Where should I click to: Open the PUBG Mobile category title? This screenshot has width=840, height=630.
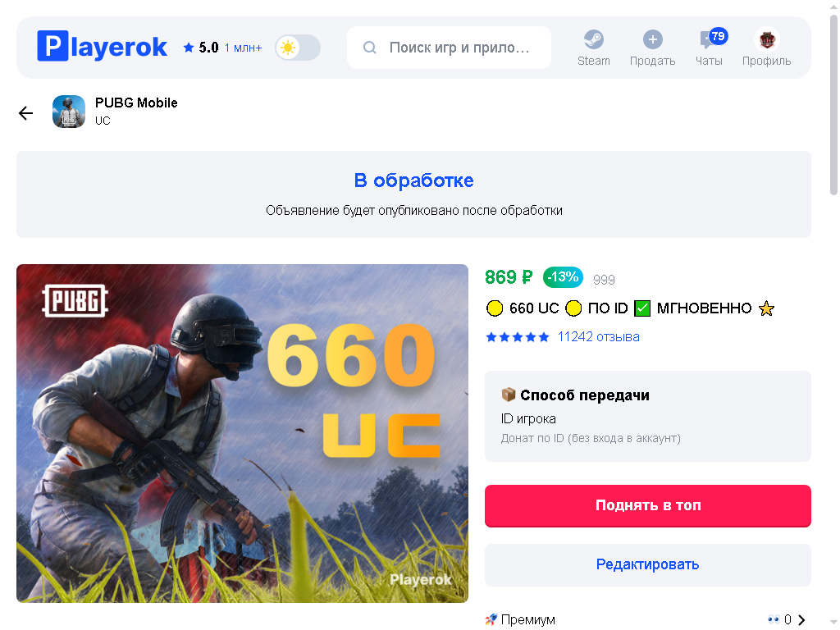pyautogui.click(x=136, y=103)
